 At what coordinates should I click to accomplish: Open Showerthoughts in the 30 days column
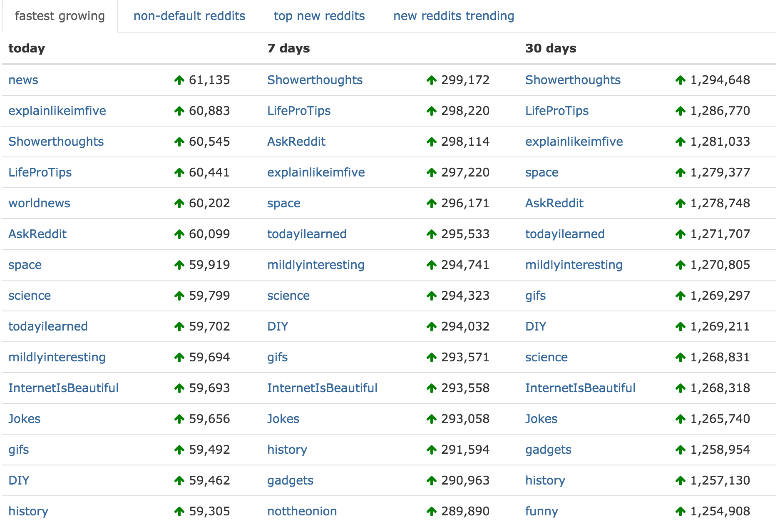573,80
